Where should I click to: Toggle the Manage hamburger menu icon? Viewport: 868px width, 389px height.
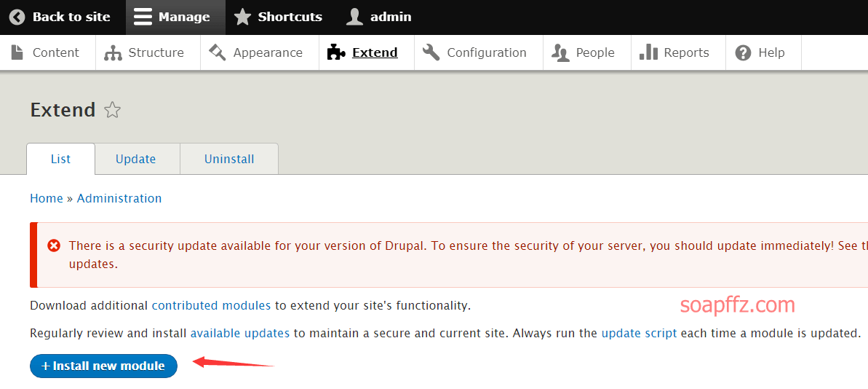pos(143,17)
